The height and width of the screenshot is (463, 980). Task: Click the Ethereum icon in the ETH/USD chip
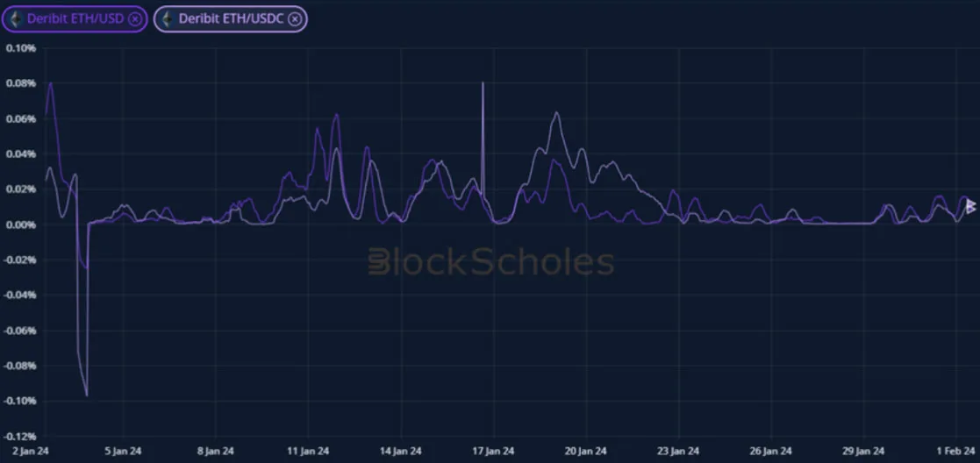click(15, 18)
